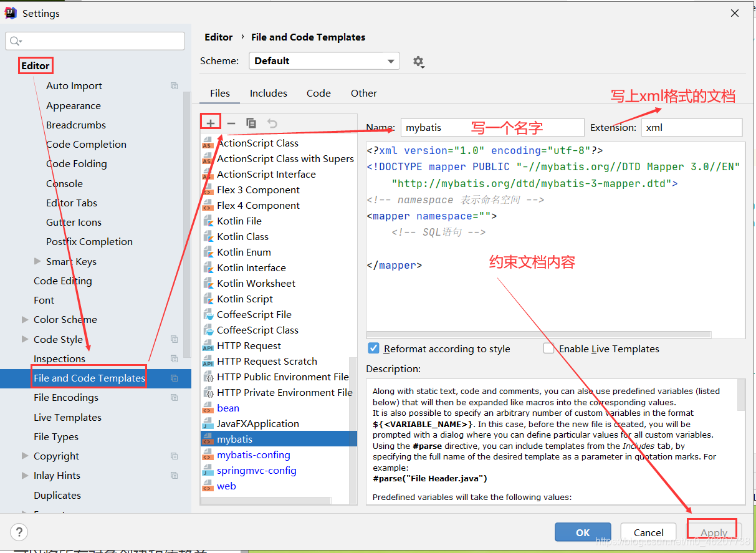This screenshot has height=553, width=756.
Task: Click the description panel vertical scrollbar
Action: 740,394
